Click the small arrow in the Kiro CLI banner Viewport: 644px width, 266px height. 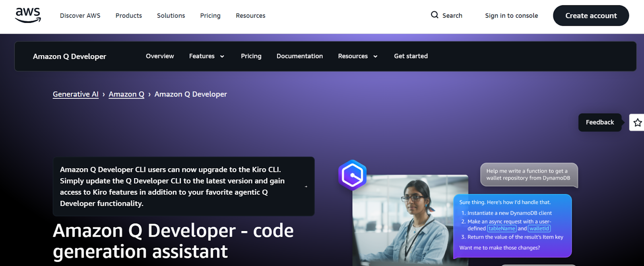(306, 187)
